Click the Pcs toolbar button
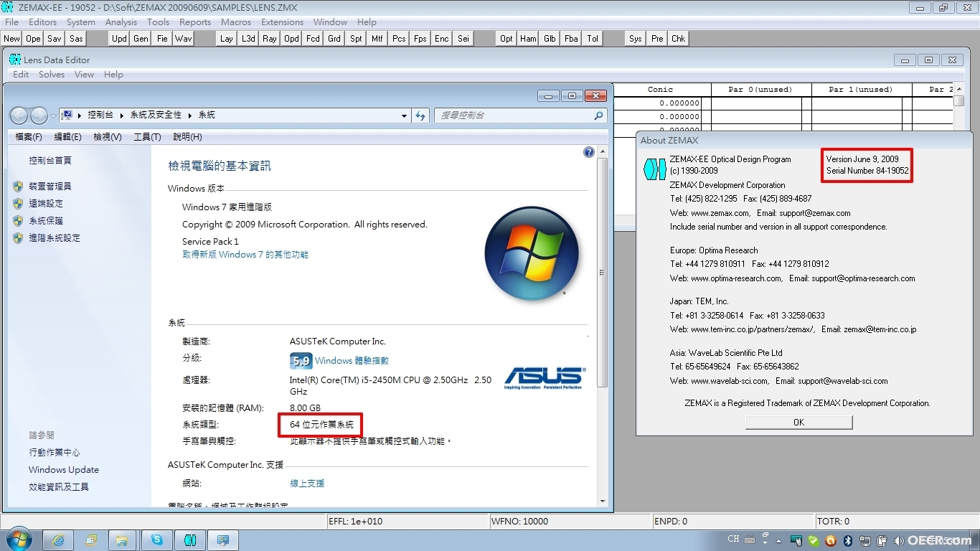Viewport: 980px width, 551px height. (400, 39)
